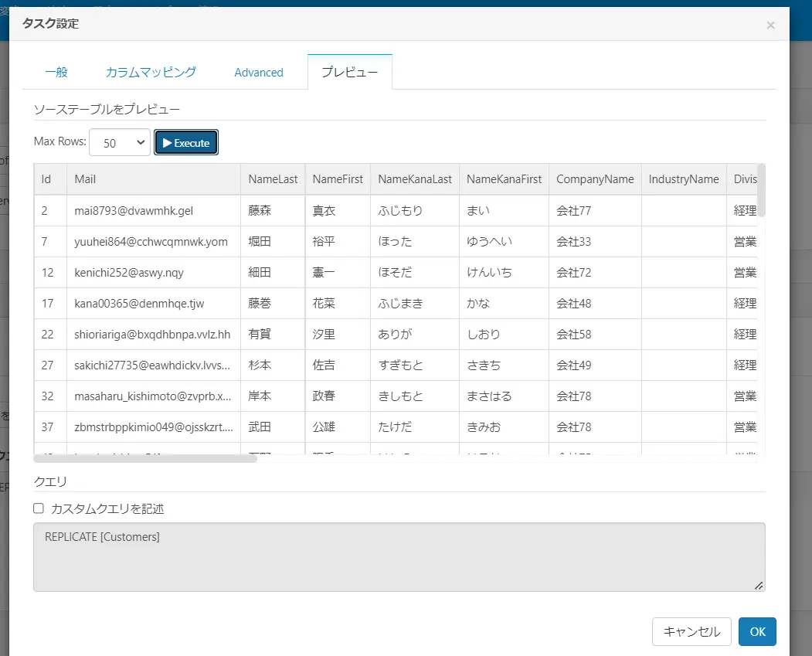Viewport: 812px width, 656px height.
Task: Select the プレビュー tab
Action: point(349,72)
